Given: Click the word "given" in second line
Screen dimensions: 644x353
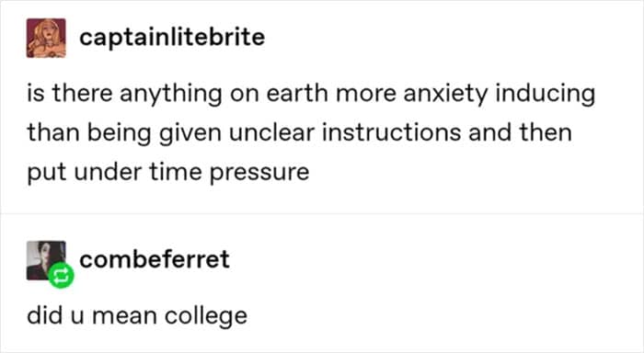Looking at the screenshot, I should point(190,133).
